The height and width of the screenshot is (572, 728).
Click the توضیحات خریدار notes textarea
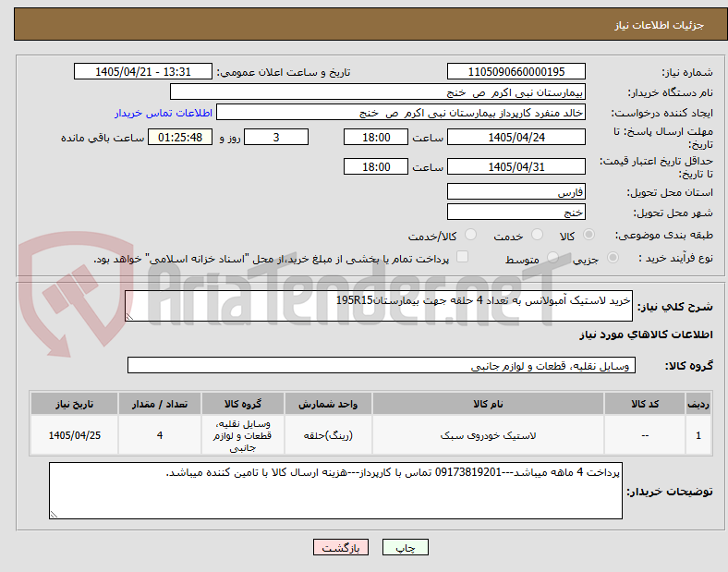click(x=335, y=491)
